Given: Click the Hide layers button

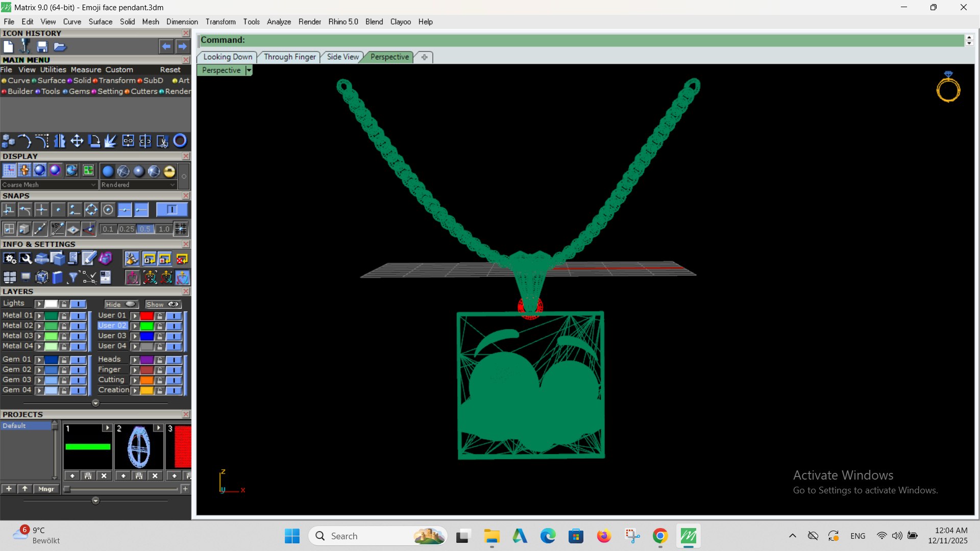Looking at the screenshot, I should [x=121, y=304].
